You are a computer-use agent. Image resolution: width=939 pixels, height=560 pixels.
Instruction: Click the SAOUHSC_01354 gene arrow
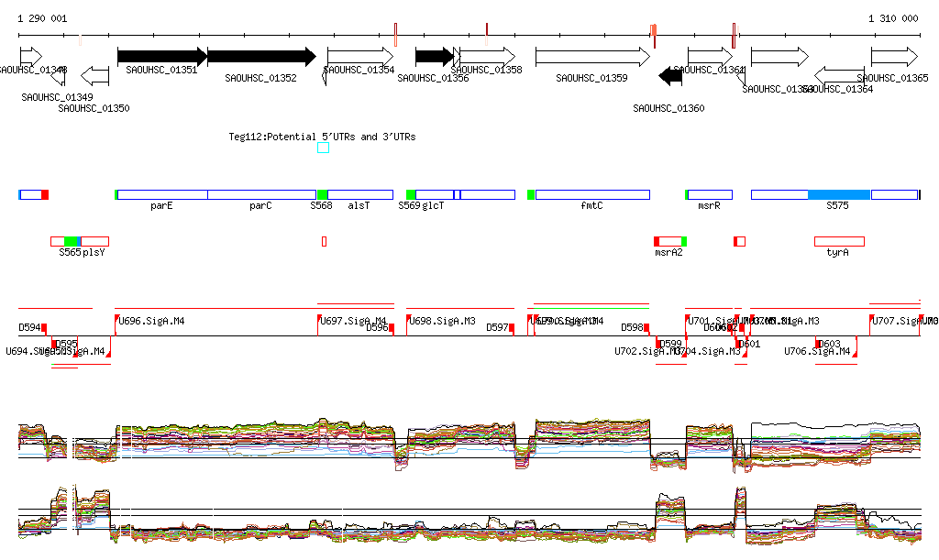tap(360, 57)
